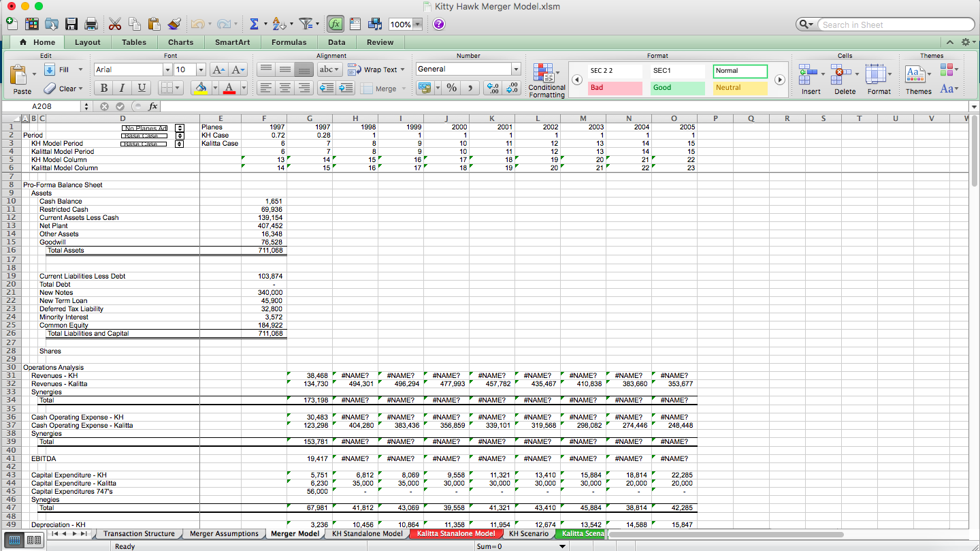Open the Arial font family dropdown
This screenshot has height=551, width=980.
(x=167, y=69)
